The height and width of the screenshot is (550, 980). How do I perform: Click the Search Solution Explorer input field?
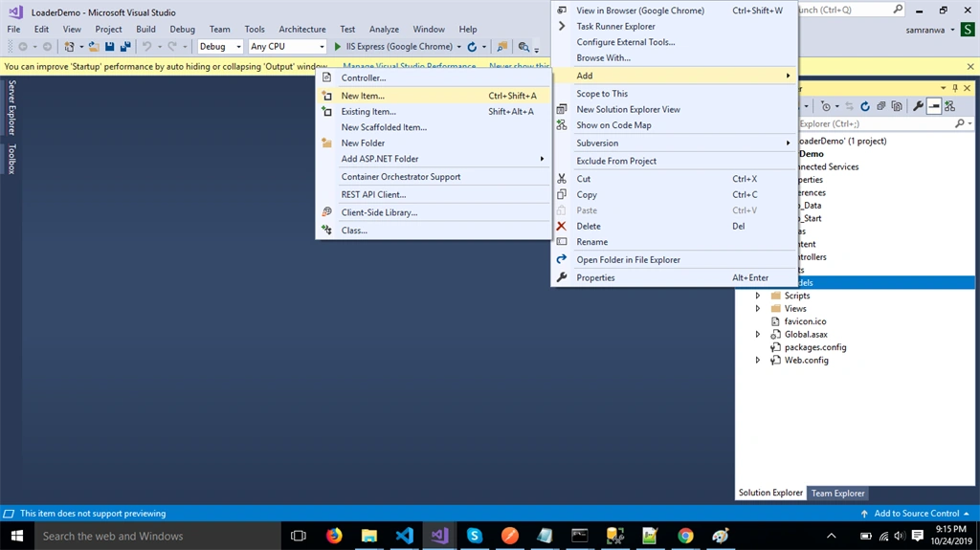point(875,123)
